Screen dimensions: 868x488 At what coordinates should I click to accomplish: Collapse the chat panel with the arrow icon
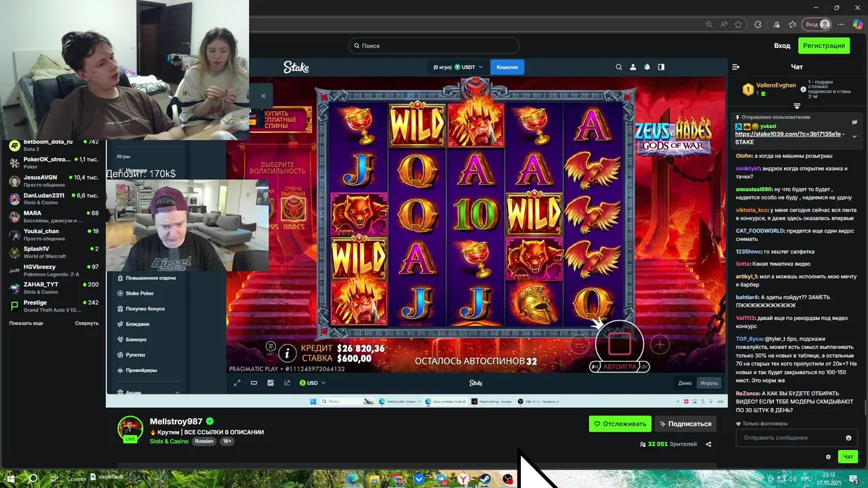click(736, 67)
